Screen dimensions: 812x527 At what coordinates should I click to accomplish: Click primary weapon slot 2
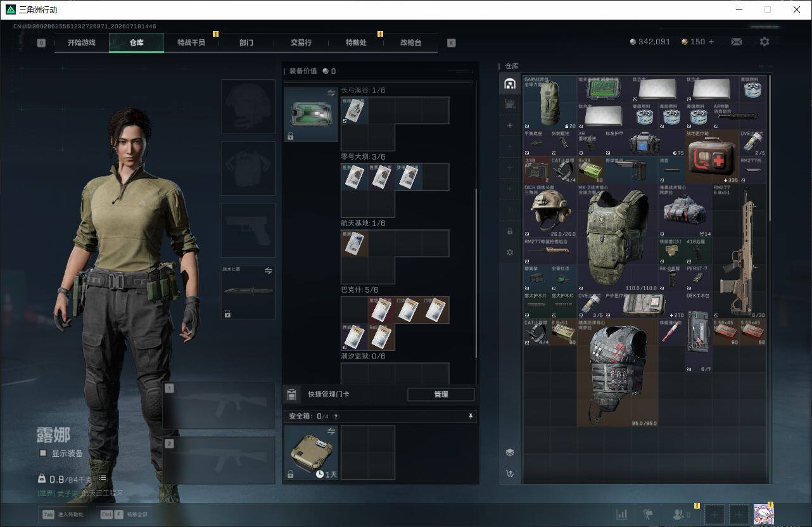pos(219,460)
